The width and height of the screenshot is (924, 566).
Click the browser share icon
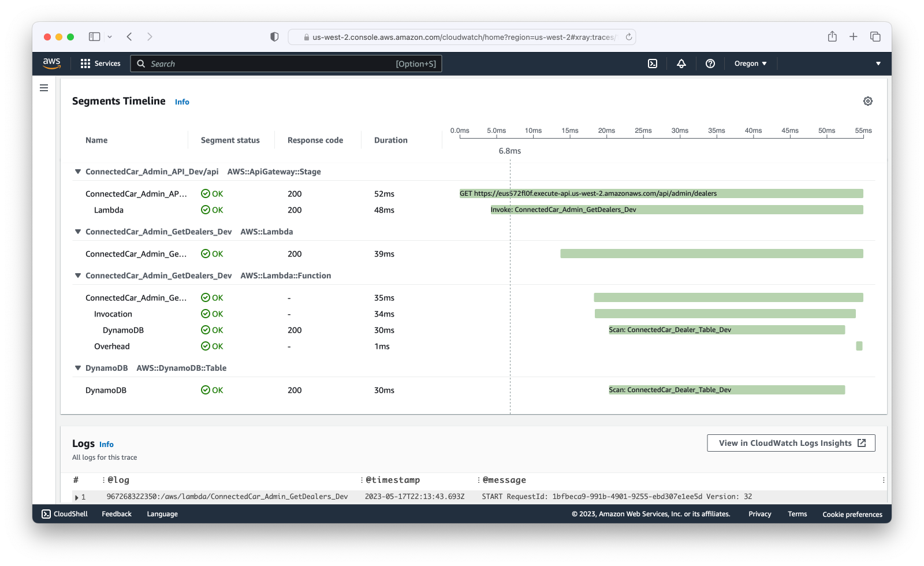[x=832, y=36]
